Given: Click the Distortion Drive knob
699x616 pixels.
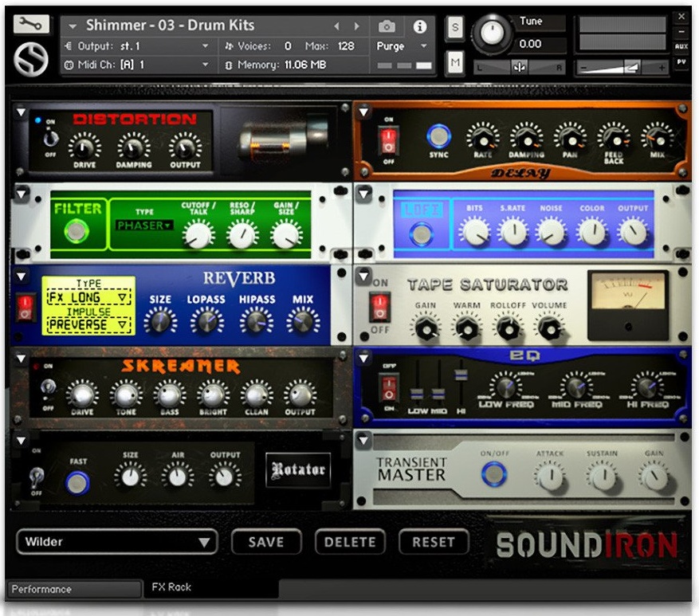Looking at the screenshot, I should pos(84,147).
